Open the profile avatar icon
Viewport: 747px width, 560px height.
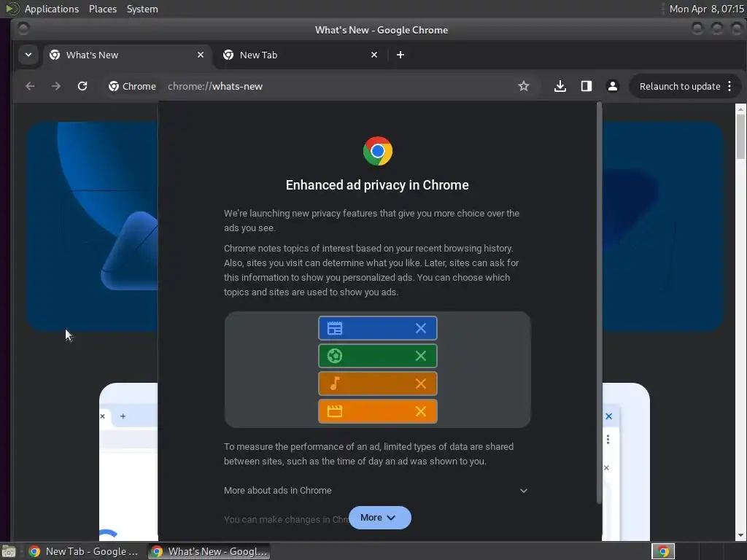pyautogui.click(x=613, y=86)
